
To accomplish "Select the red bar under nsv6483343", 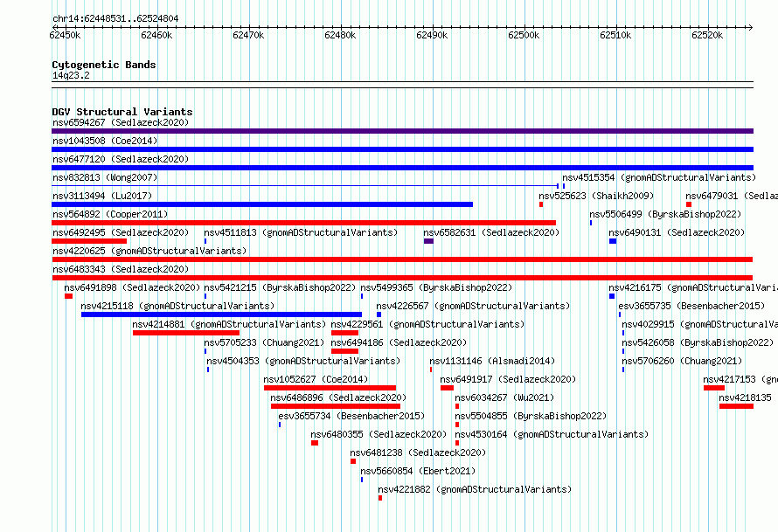I will (x=402, y=278).
